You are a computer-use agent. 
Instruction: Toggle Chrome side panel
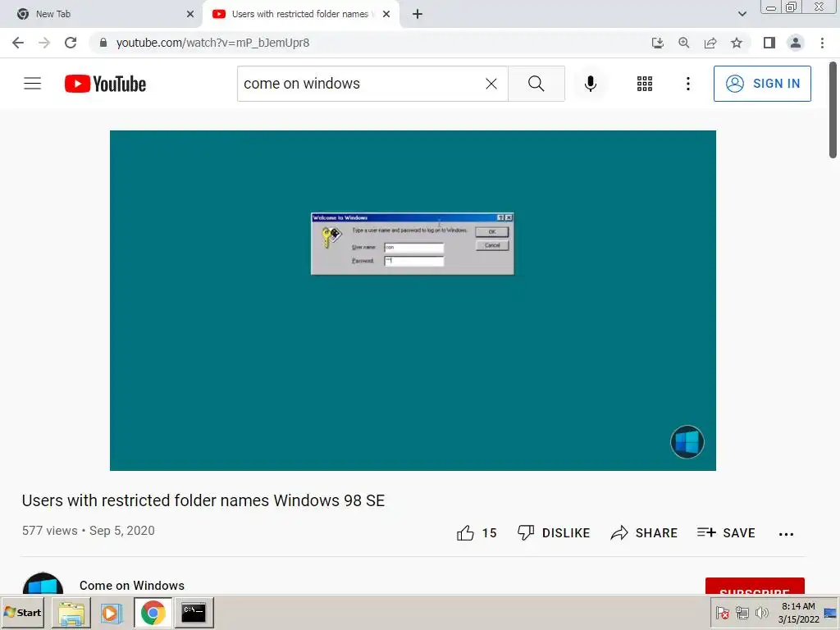(769, 43)
